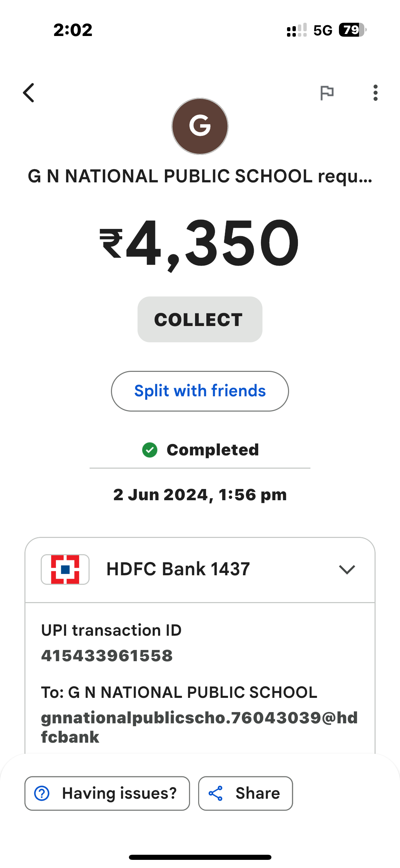Viewport: 400px width, 868px height.
Task: Tap the COLLECT label chip
Action: click(200, 319)
